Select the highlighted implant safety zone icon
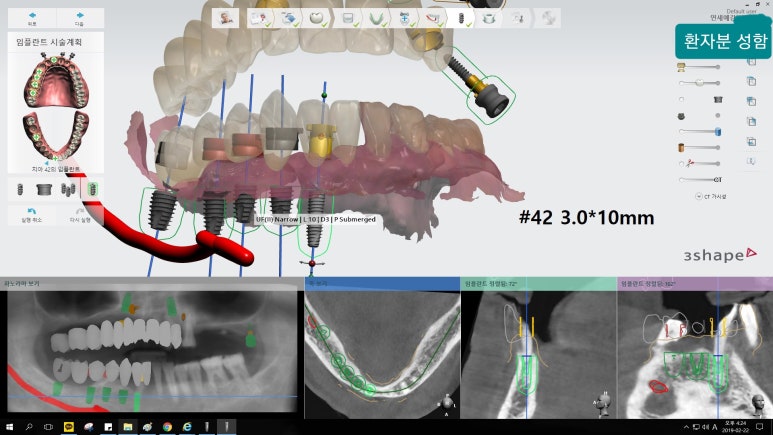This screenshot has height=435, width=773. [x=93, y=188]
